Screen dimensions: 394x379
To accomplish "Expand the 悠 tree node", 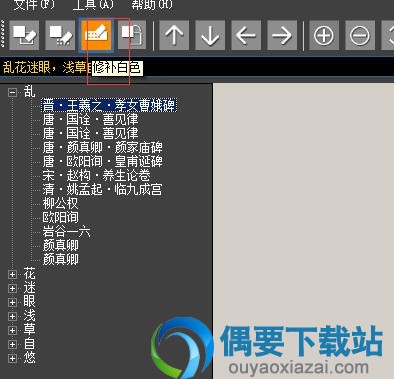I will pyautogui.click(x=13, y=358).
